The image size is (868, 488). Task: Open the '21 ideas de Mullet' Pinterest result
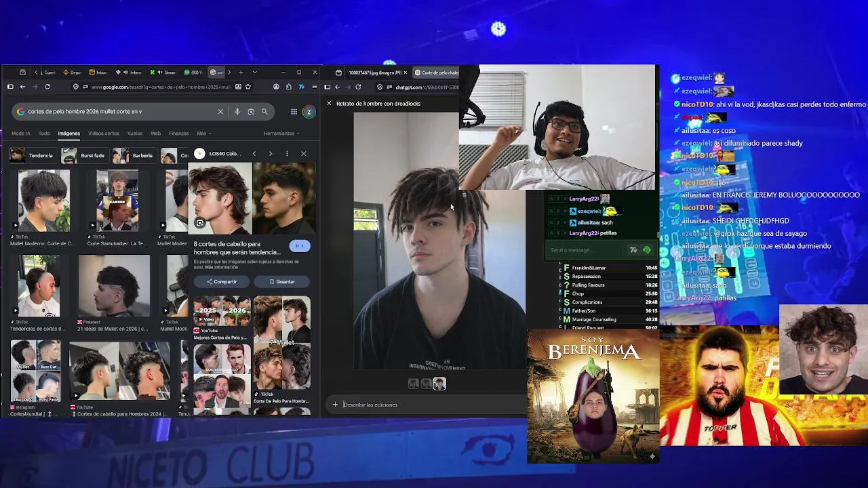tap(114, 286)
